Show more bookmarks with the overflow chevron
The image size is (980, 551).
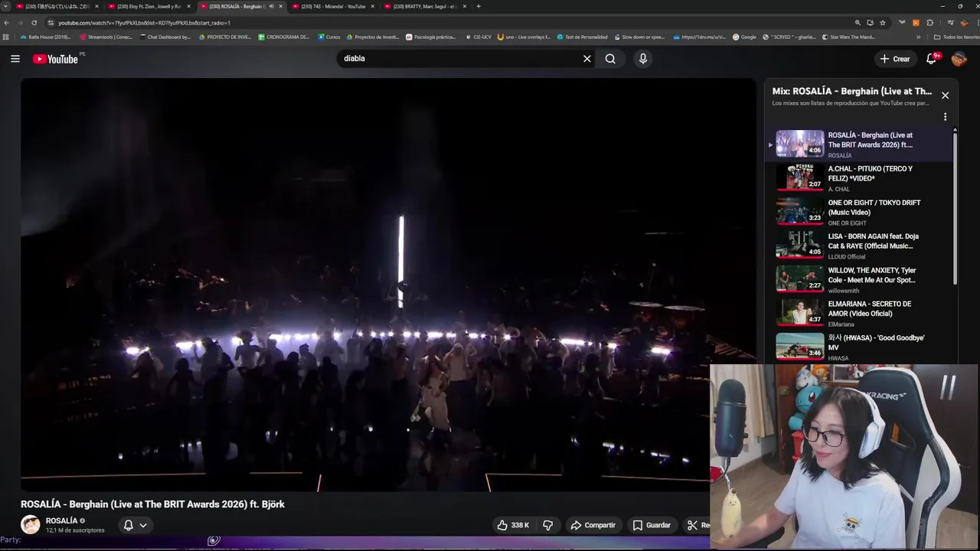[919, 37]
